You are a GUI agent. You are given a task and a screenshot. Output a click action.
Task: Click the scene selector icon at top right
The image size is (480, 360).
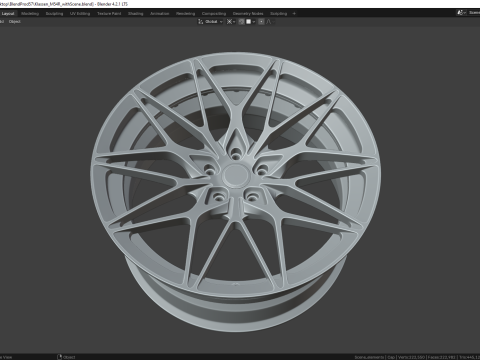click(461, 13)
